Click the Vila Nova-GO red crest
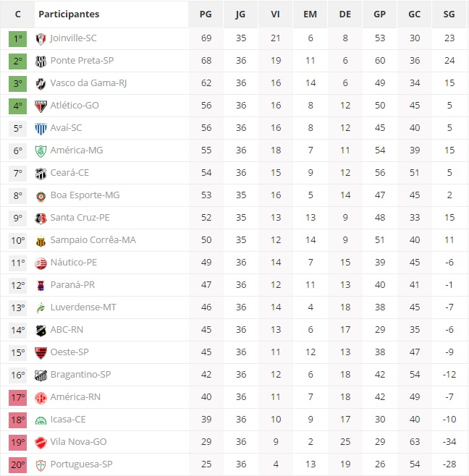Viewport: 469px width, 476px height. [41, 443]
